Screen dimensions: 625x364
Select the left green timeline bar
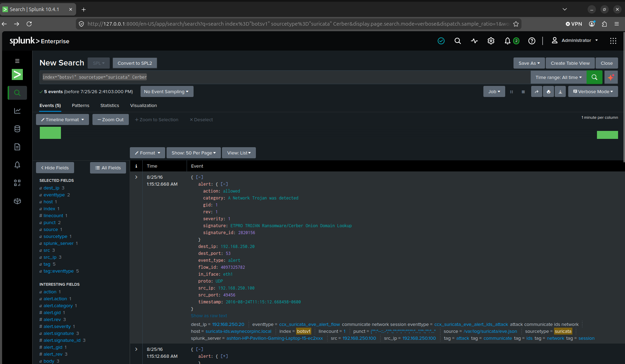pos(50,133)
